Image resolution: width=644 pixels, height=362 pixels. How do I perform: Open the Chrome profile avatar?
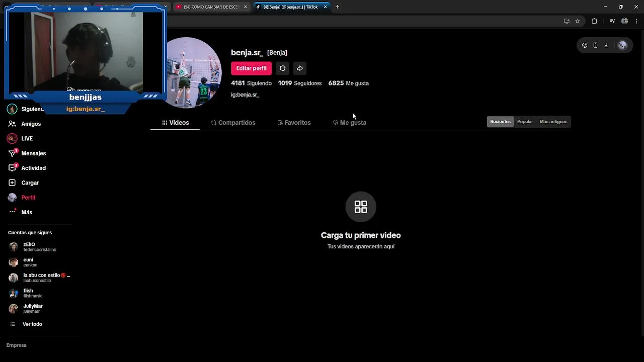(x=624, y=21)
